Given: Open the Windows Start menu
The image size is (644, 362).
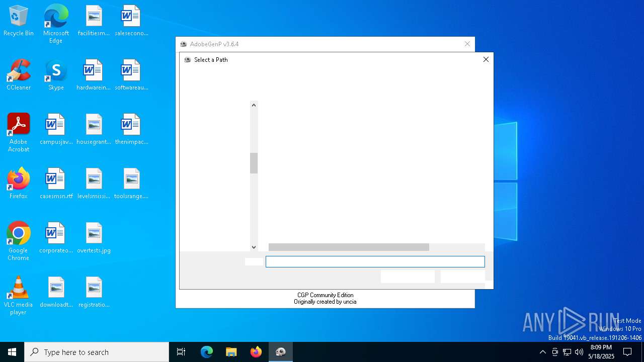Looking at the screenshot, I should click(12, 352).
